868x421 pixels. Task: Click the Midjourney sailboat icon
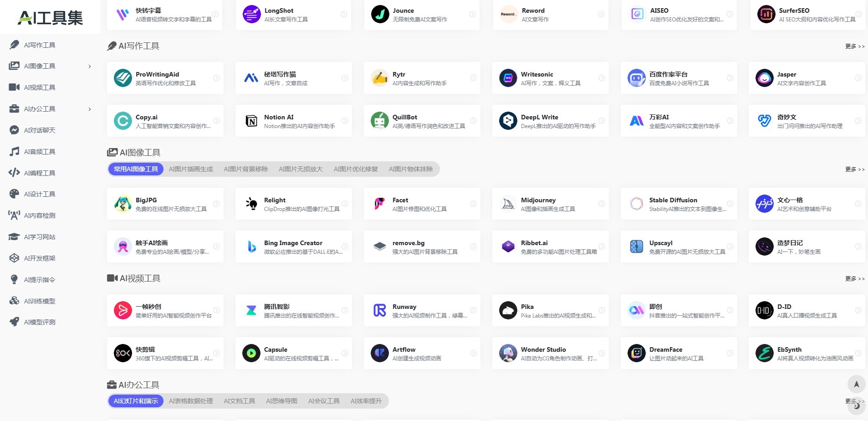[508, 204]
